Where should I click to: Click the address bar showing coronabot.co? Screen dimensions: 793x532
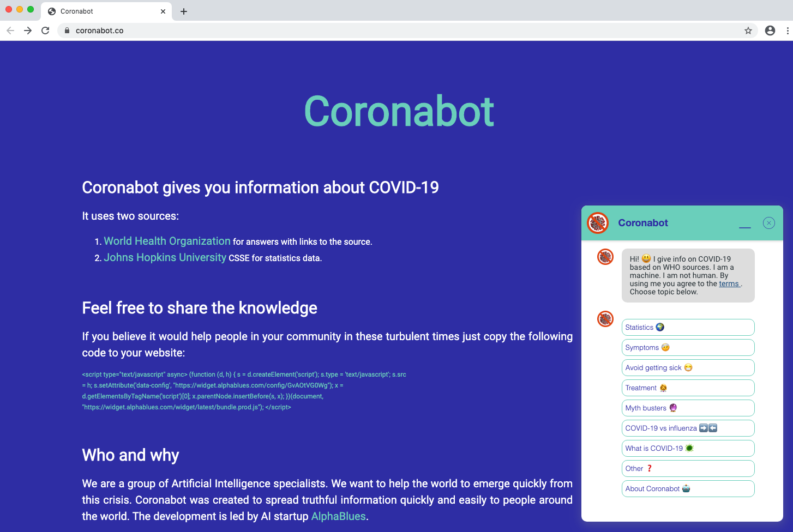point(407,31)
